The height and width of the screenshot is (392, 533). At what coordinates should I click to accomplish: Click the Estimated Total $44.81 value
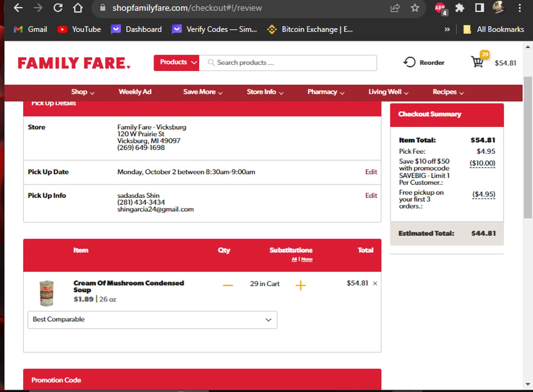[x=483, y=234]
